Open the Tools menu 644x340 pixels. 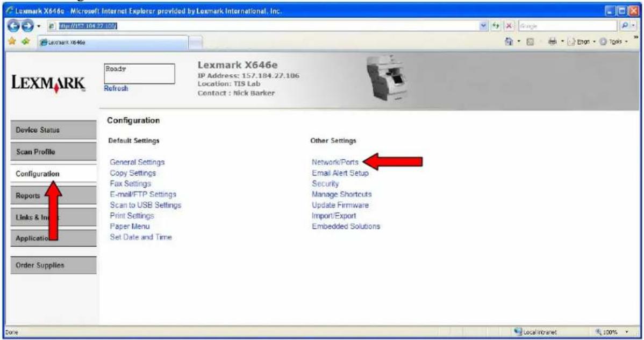pos(614,42)
